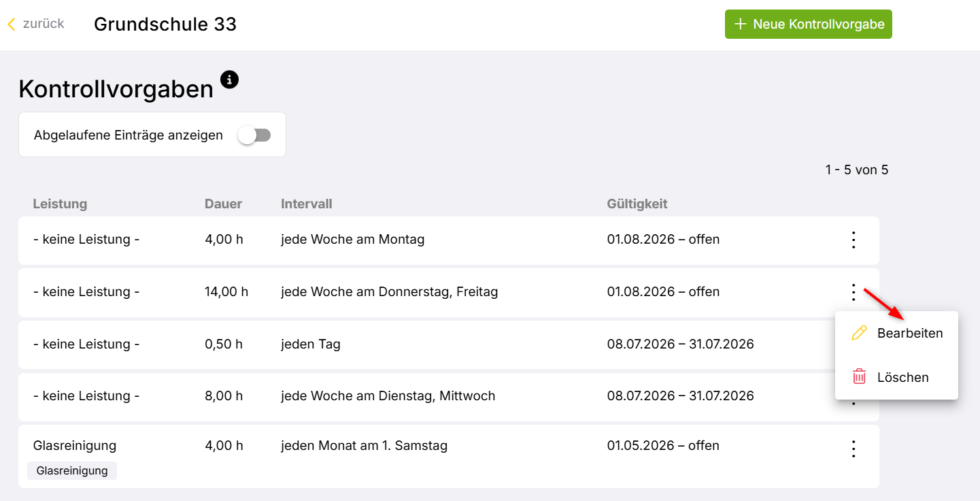The width and height of the screenshot is (980, 501).
Task: Click the '1 - 5 von 5' pagination text
Action: pyautogui.click(x=857, y=170)
